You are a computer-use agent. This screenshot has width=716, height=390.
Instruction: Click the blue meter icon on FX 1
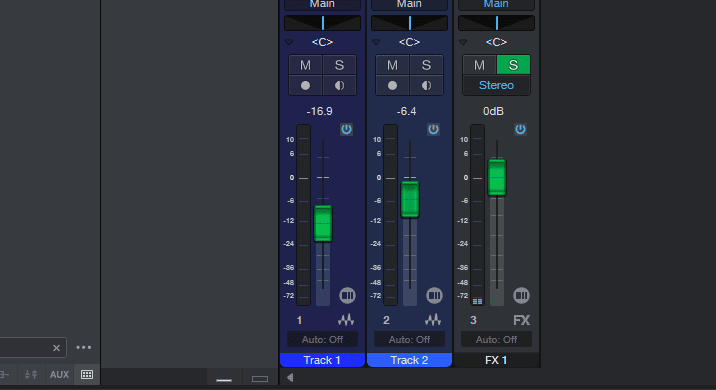click(x=477, y=301)
